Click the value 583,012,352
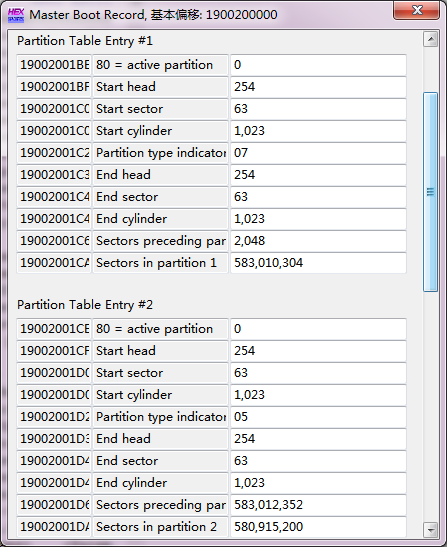This screenshot has width=447, height=547. pyautogui.click(x=318, y=505)
